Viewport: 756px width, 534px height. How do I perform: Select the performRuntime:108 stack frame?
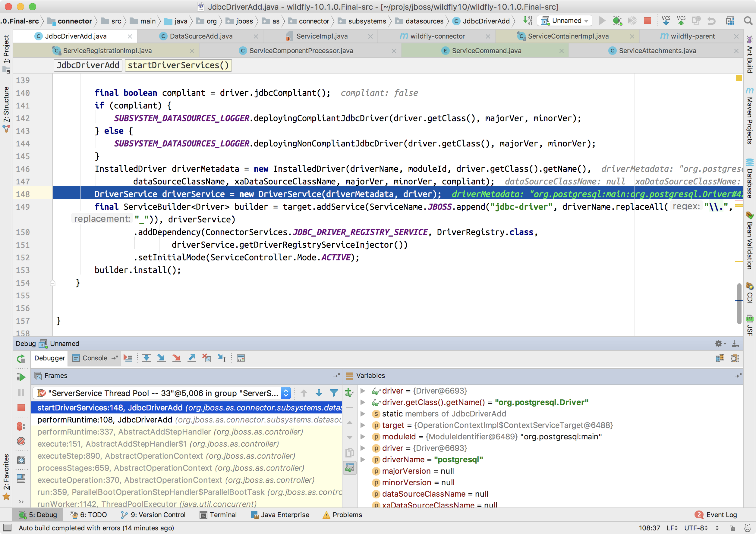(x=105, y=420)
